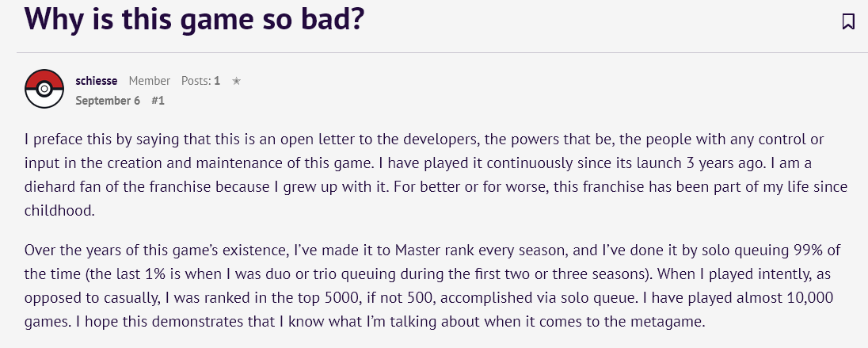Open the schiesse username profile link

pos(97,81)
